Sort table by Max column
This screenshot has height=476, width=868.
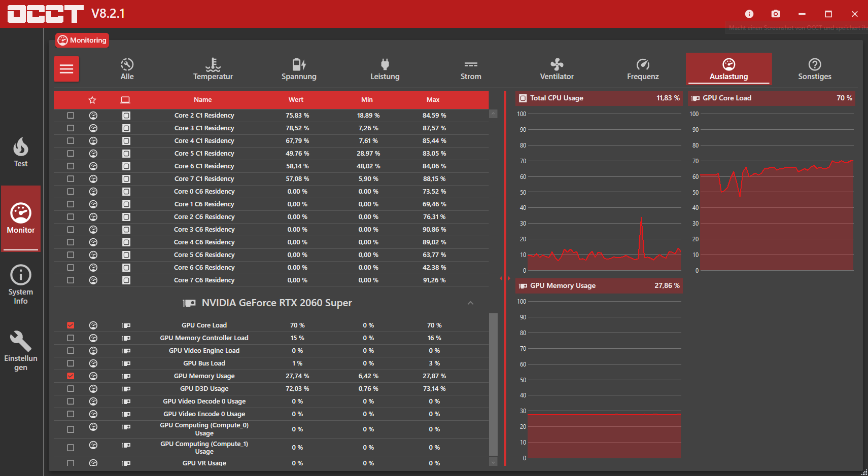(433, 100)
